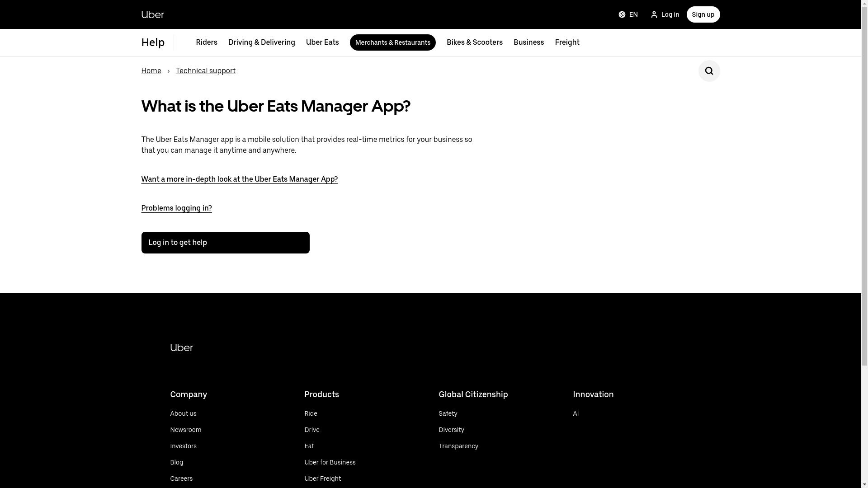Expand the Driving & Delivering menu item

[262, 42]
